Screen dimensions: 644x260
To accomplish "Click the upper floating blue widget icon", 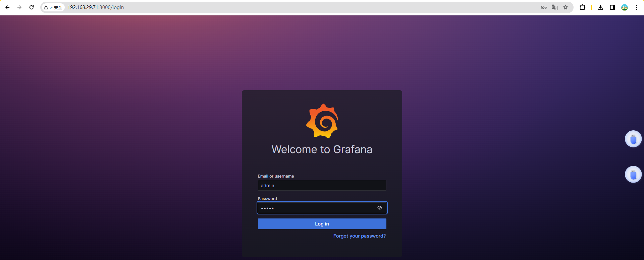I will [x=633, y=139].
